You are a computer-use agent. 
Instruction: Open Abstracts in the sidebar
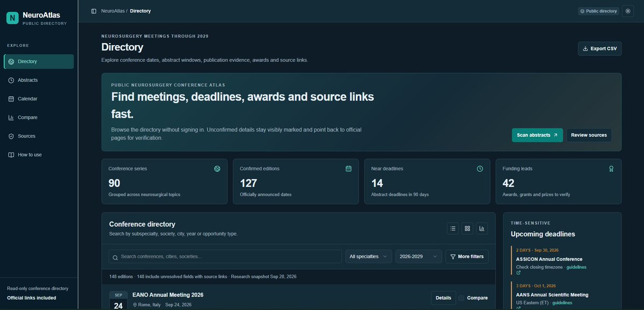point(39,80)
